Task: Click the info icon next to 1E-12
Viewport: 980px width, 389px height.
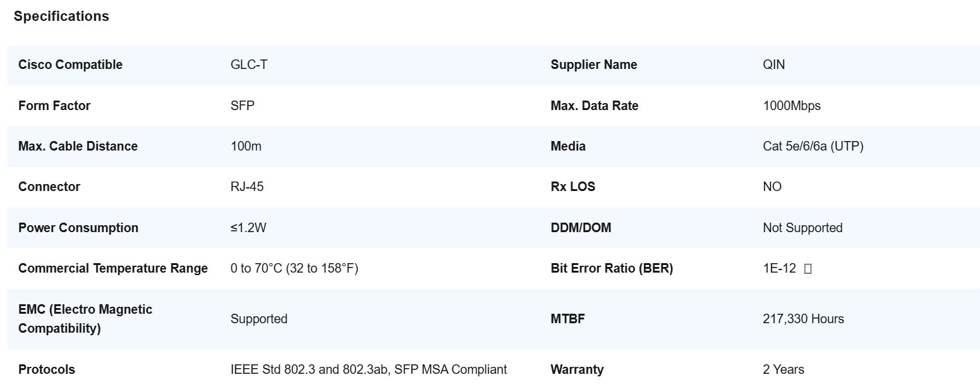Action: tap(808, 269)
